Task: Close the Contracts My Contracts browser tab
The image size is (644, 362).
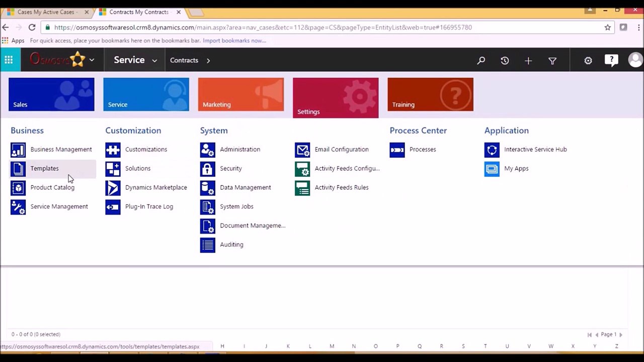Action: click(178, 12)
